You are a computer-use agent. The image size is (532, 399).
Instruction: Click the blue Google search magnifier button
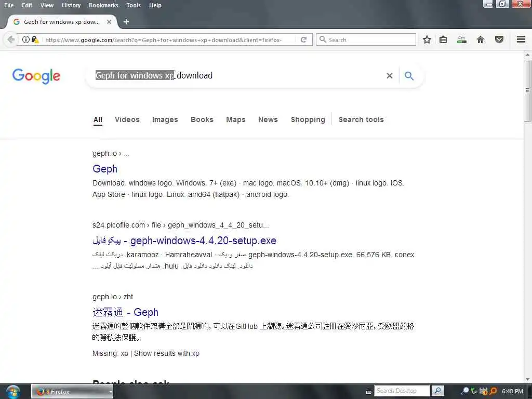pyautogui.click(x=409, y=76)
